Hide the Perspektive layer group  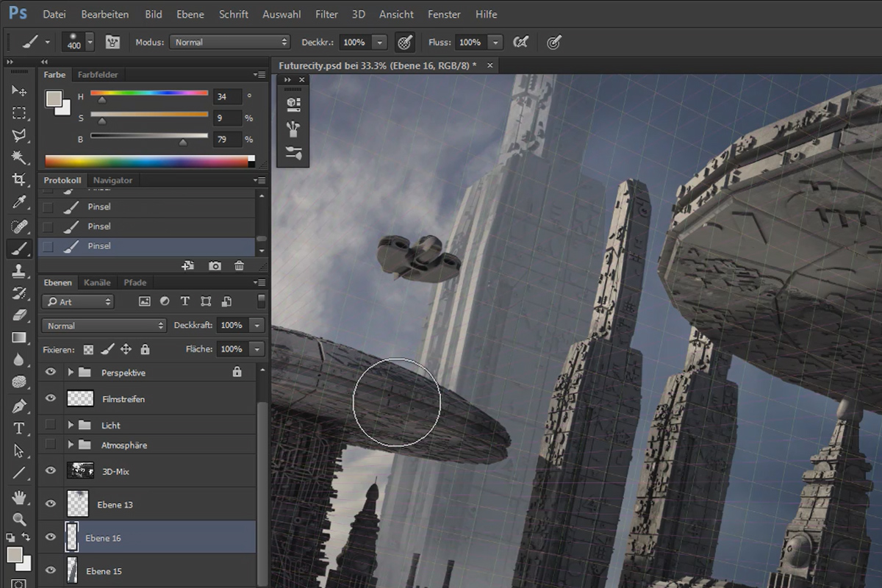pos(51,373)
